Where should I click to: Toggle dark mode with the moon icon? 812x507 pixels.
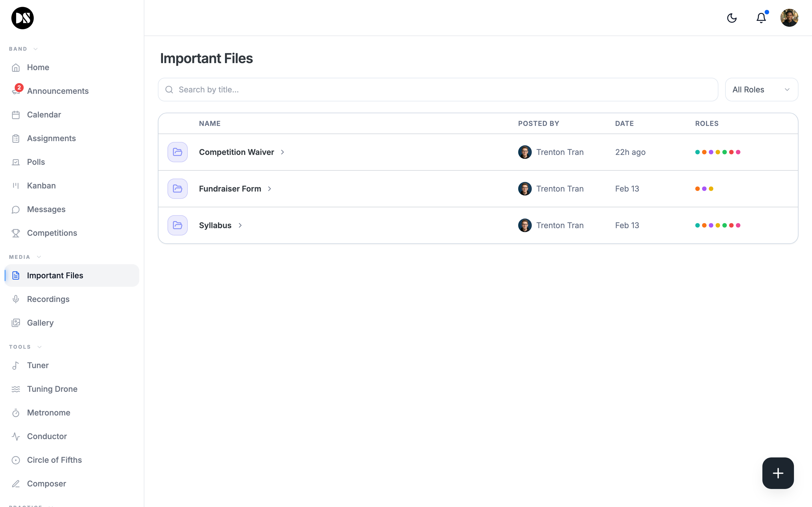coord(732,18)
